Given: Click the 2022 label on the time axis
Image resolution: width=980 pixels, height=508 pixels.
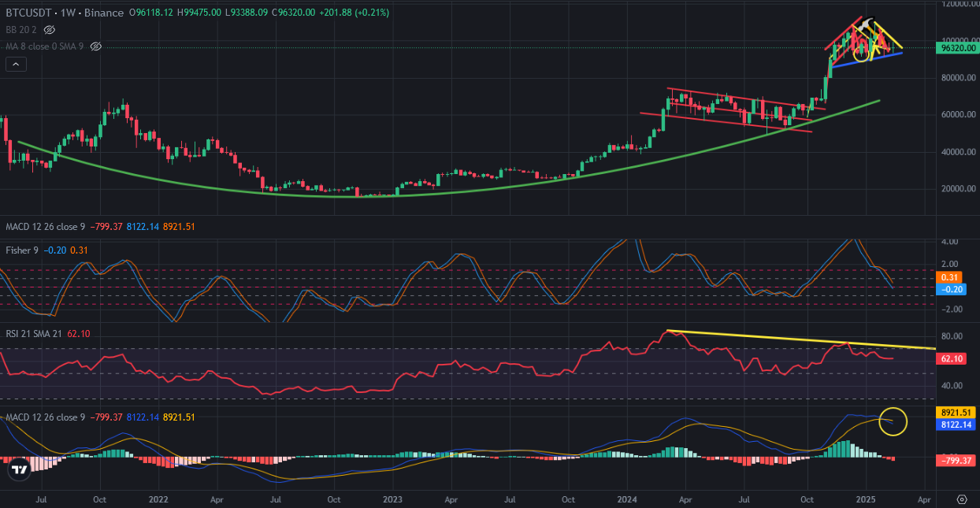Looking at the screenshot, I should click(x=158, y=499).
